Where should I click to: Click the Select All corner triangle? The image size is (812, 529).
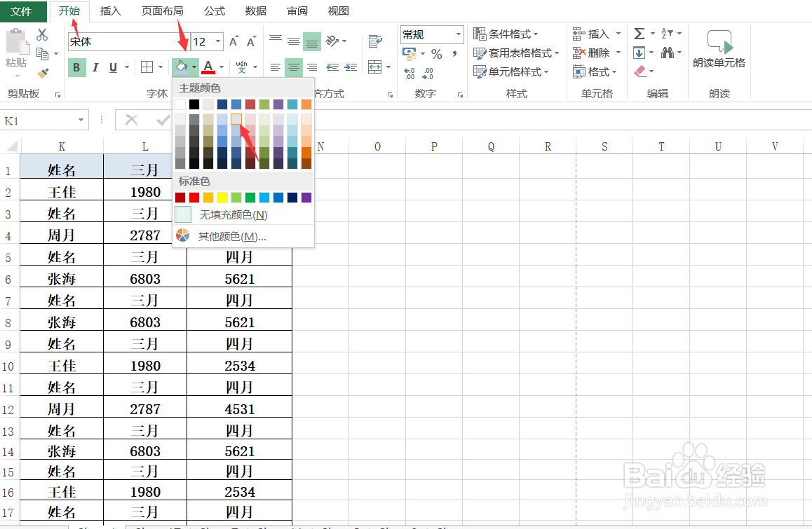(11, 146)
